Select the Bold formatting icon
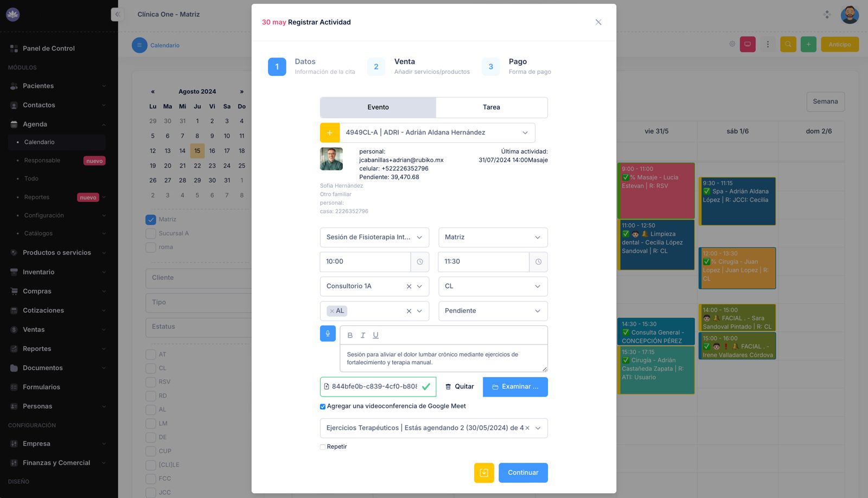Viewport: 868px width, 498px height. point(350,335)
